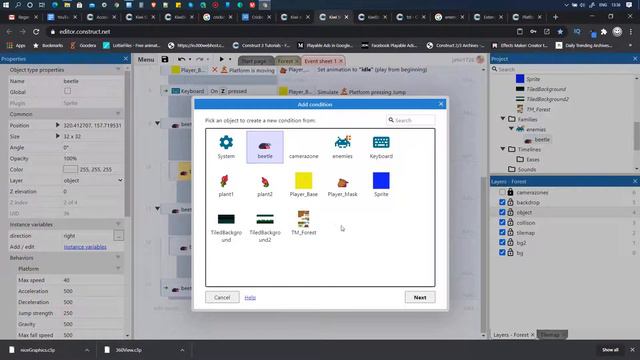Select the Player_Base yellow sprite
Viewport: 640px width, 360px height.
click(304, 185)
